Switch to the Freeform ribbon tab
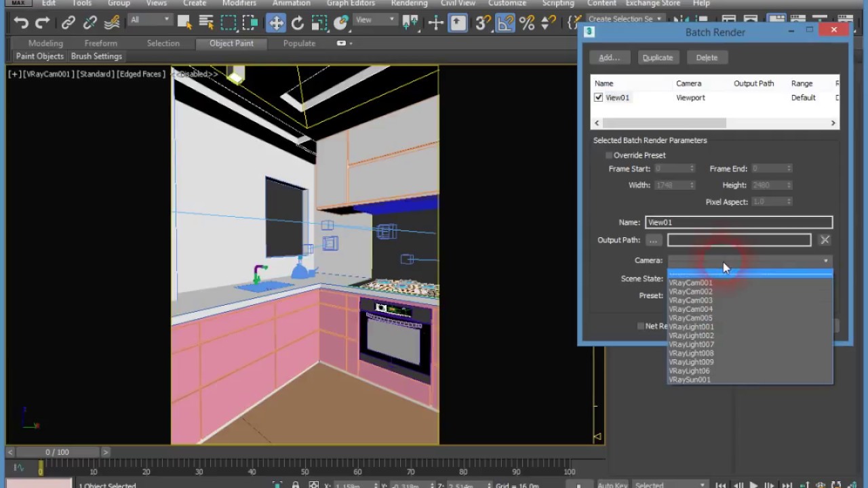This screenshot has width=868, height=488. tap(101, 43)
